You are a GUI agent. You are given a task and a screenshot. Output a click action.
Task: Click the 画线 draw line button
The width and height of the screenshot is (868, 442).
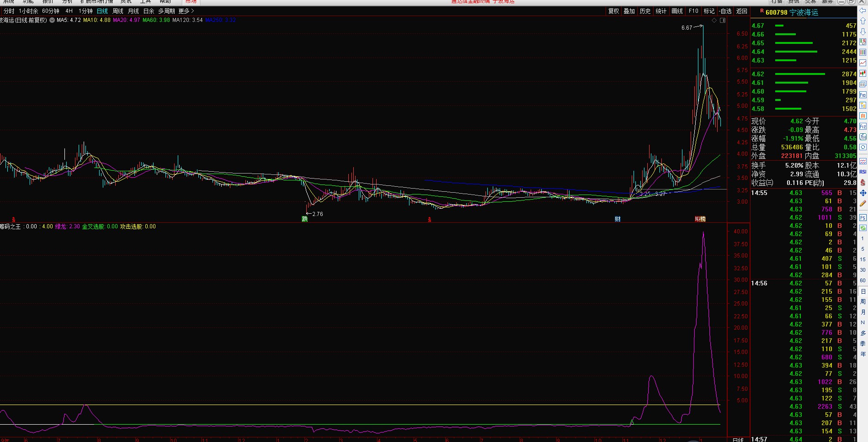[x=677, y=11]
